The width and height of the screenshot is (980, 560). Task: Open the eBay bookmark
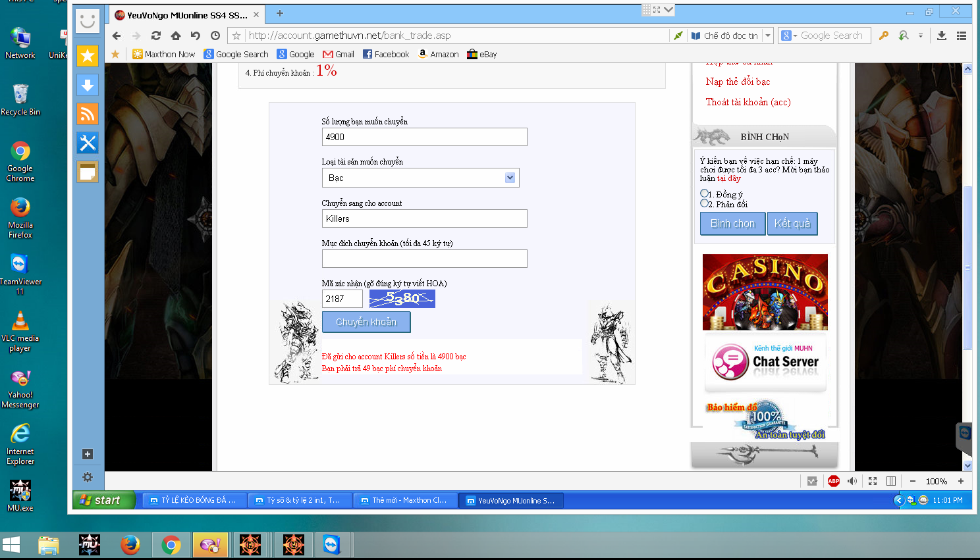(x=482, y=54)
